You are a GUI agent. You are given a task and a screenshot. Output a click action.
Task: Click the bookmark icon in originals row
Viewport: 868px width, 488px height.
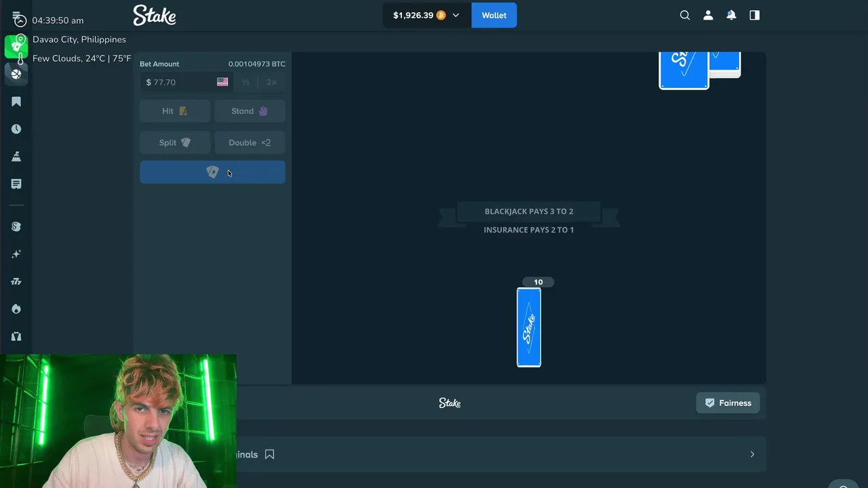(269, 454)
